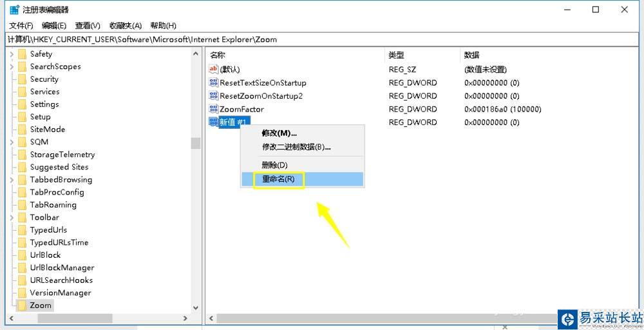Click the ZoomFactor DWORD icon

pyautogui.click(x=214, y=108)
